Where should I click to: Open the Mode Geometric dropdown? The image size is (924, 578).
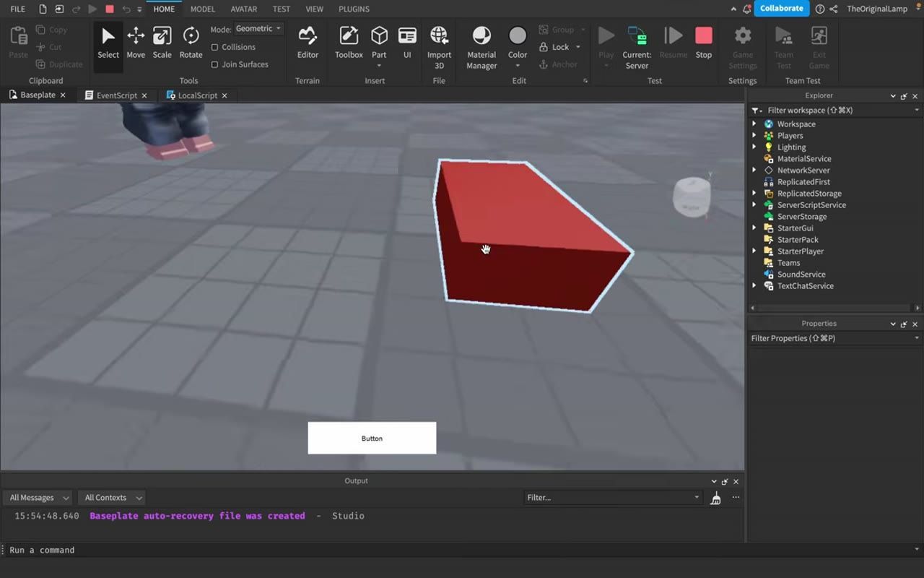tap(258, 29)
